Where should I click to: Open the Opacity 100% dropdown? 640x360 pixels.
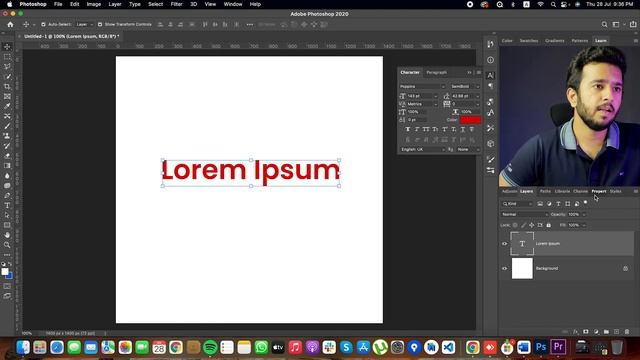[x=584, y=214]
